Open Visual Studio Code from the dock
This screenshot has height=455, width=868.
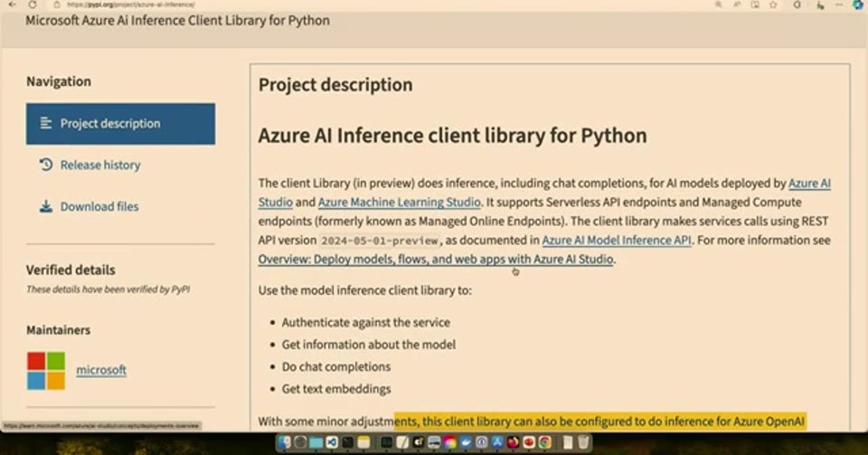(x=332, y=442)
